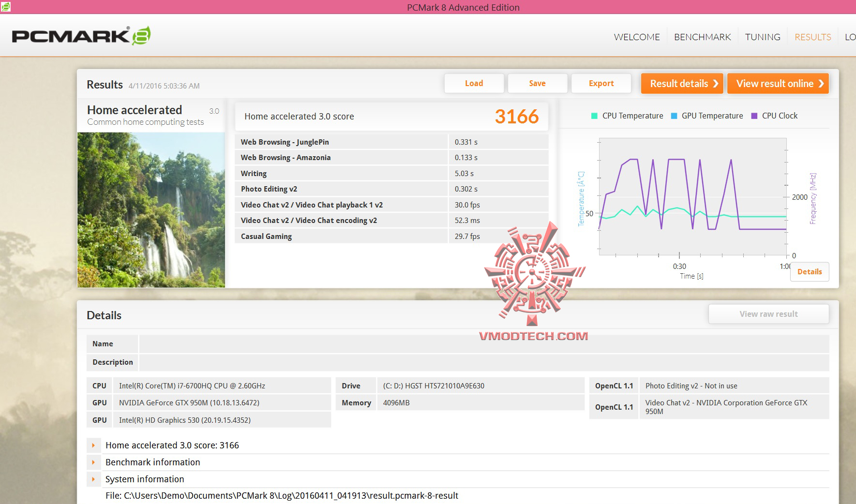Click the Description field in Details

click(x=484, y=362)
